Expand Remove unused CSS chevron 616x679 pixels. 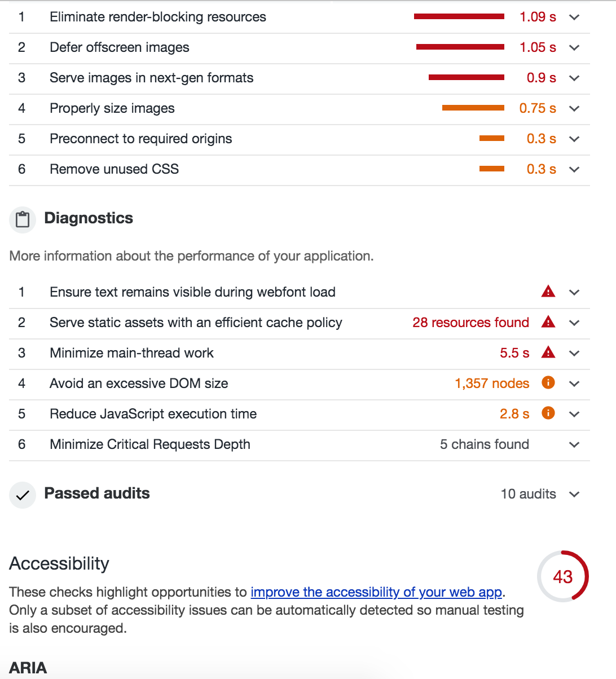(574, 170)
